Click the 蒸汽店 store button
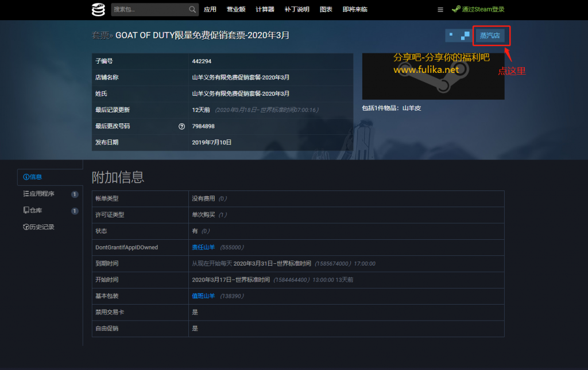The width and height of the screenshot is (588, 370). pyautogui.click(x=490, y=36)
